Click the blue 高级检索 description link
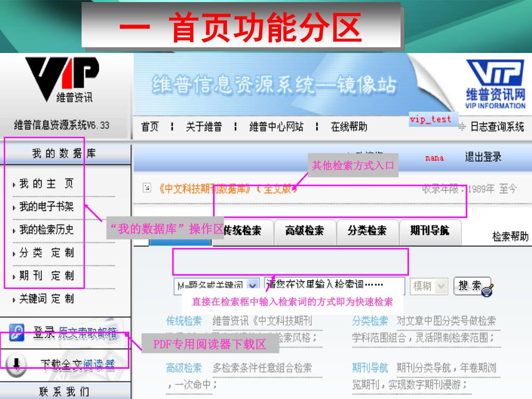This screenshot has width=532, height=399. tap(184, 368)
